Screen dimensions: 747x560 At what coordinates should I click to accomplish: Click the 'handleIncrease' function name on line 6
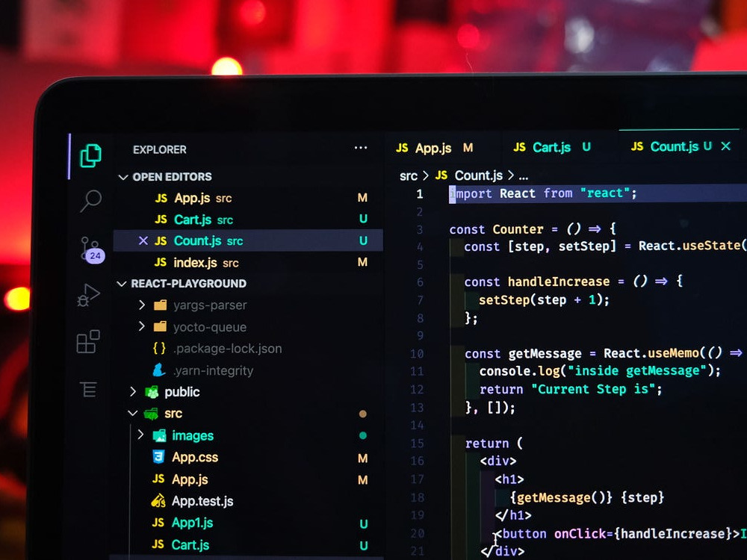click(x=558, y=281)
